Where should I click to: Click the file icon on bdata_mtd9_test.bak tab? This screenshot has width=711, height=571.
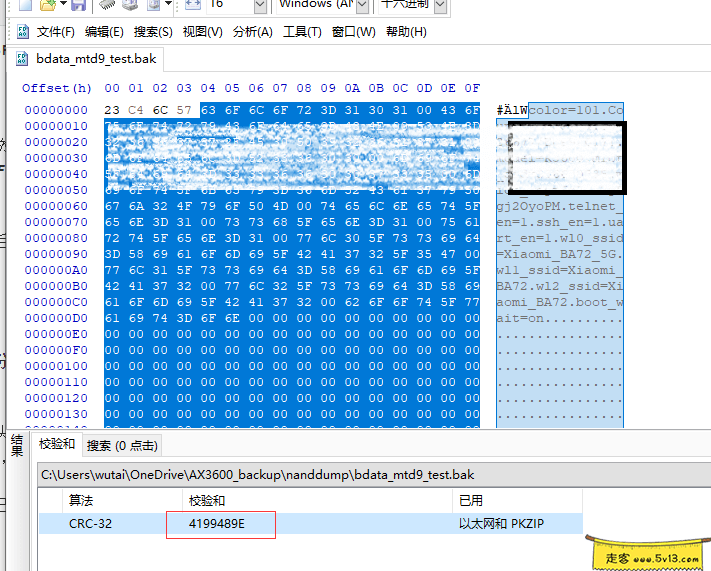[22, 59]
